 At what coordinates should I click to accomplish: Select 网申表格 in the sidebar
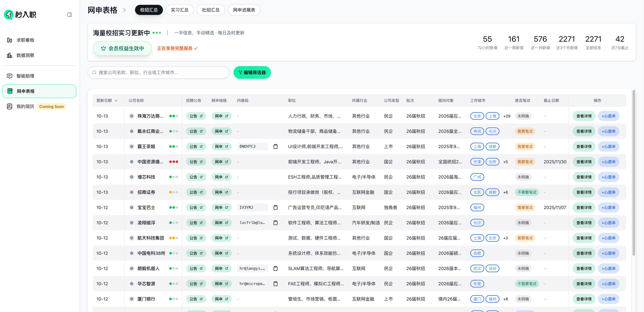click(39, 91)
